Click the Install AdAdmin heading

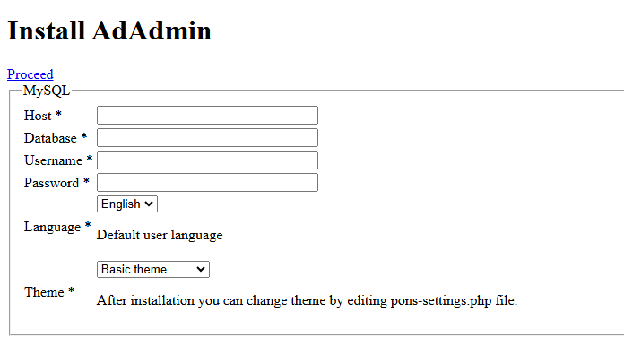click(x=109, y=30)
